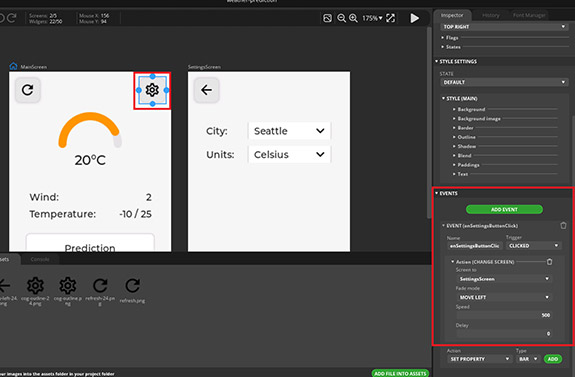This screenshot has height=377, width=575.
Task: Select the gear settings button on MainScreen
Action: click(152, 90)
